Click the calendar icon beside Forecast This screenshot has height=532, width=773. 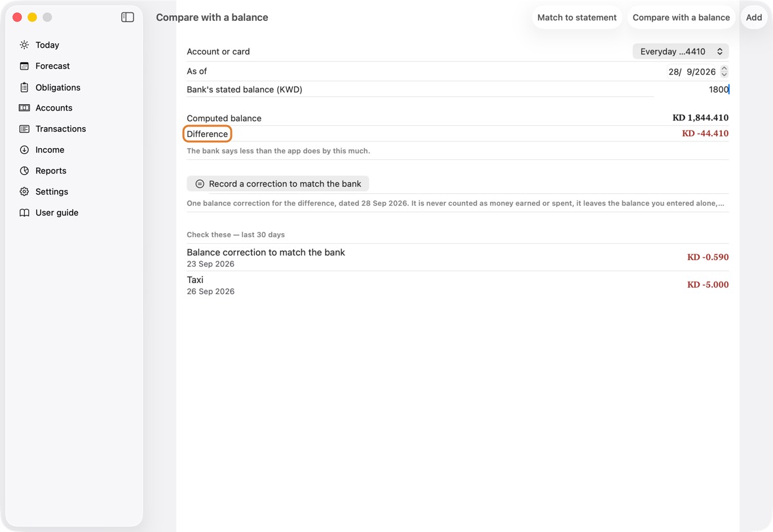[x=24, y=66]
